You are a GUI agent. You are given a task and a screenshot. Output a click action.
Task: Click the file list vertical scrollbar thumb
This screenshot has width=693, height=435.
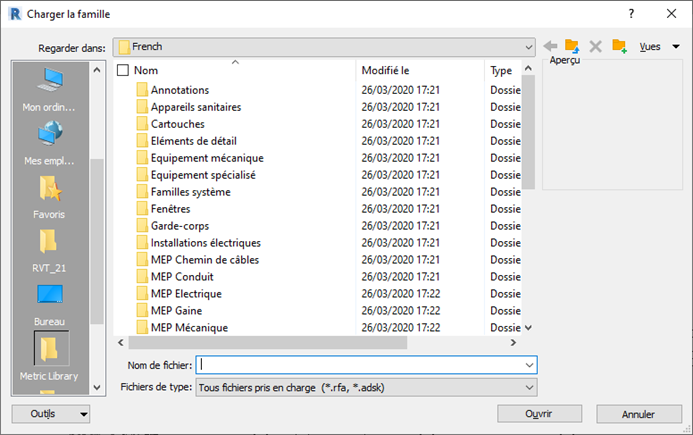point(528,132)
